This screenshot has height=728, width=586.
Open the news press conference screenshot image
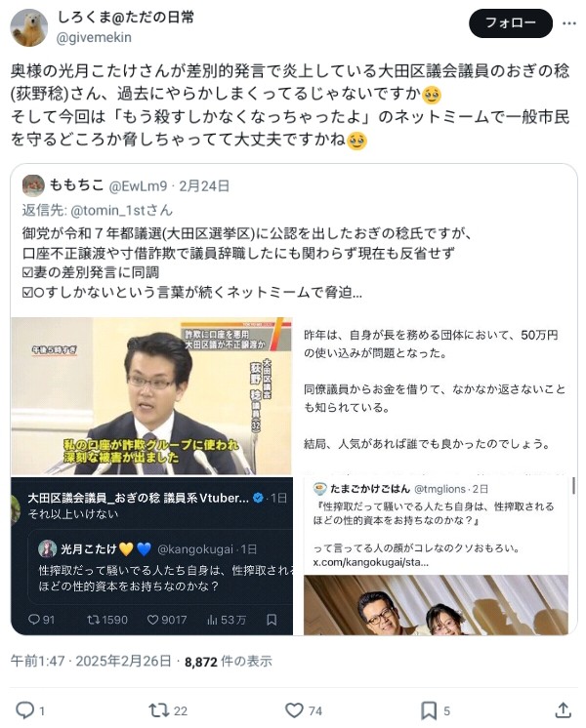tap(151, 396)
